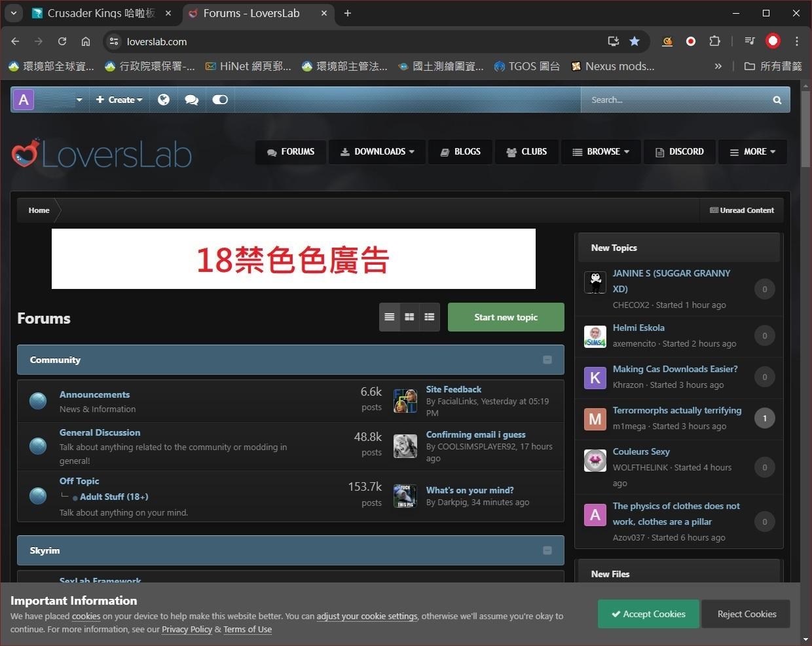This screenshot has width=812, height=646.
Task: Click the LoversLab heart logo
Action: (23, 153)
